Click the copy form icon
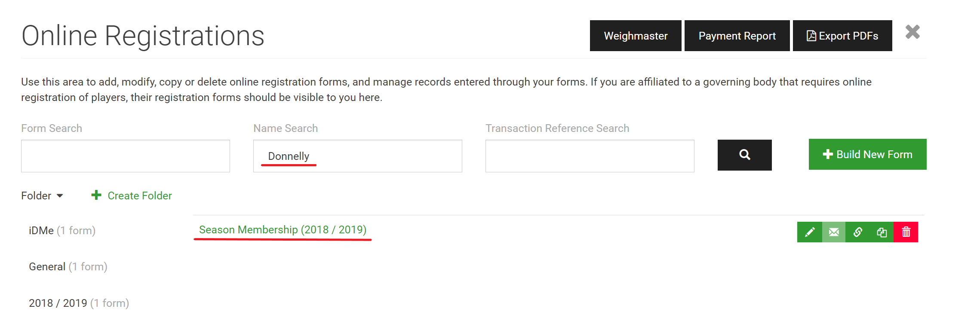The width and height of the screenshot is (980, 321). click(882, 232)
